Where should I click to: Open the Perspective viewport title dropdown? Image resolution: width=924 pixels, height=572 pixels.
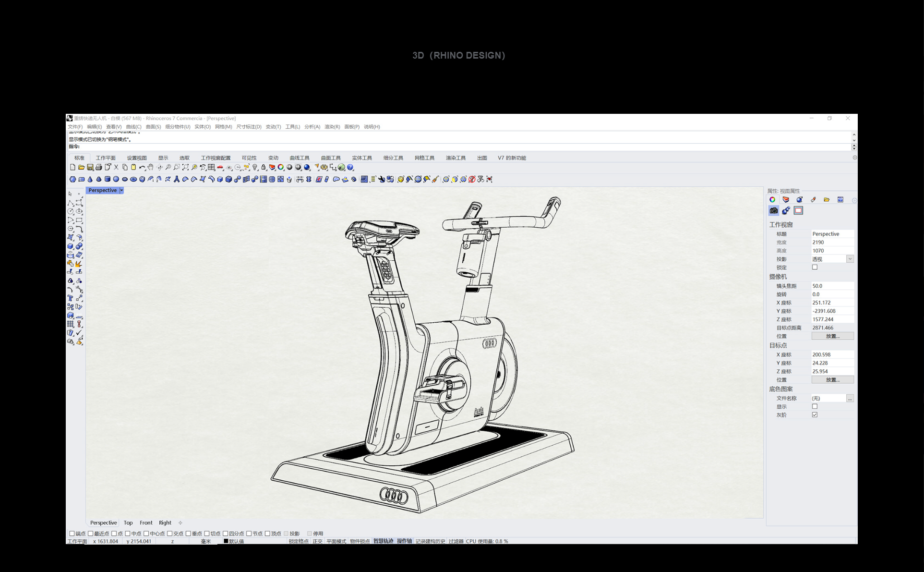[x=121, y=190]
